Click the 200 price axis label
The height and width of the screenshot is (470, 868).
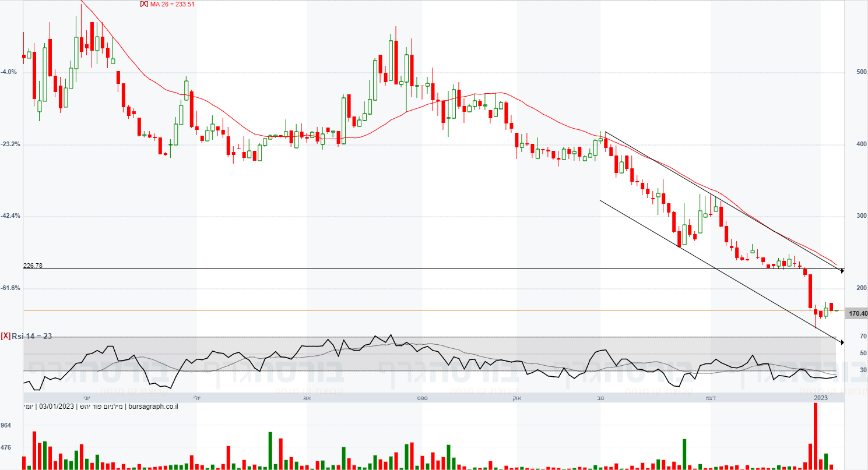862,288
